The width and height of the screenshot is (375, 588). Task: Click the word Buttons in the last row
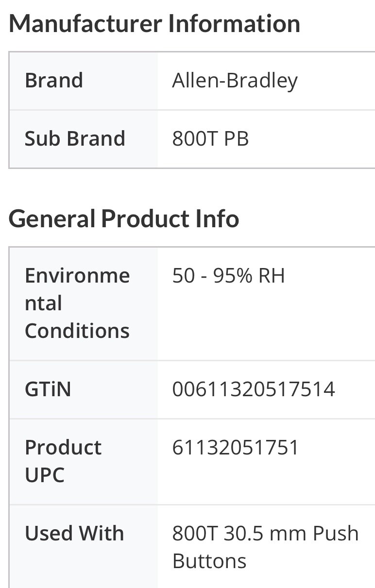point(209,561)
